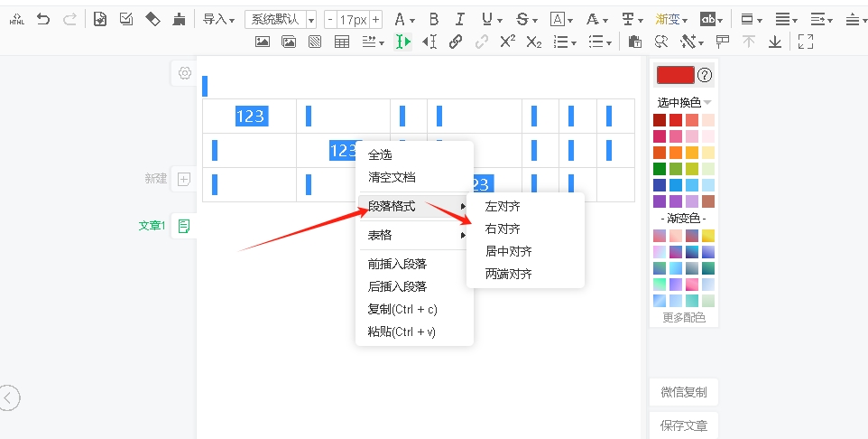
Task: Click the HTML source view icon
Action: click(x=16, y=19)
